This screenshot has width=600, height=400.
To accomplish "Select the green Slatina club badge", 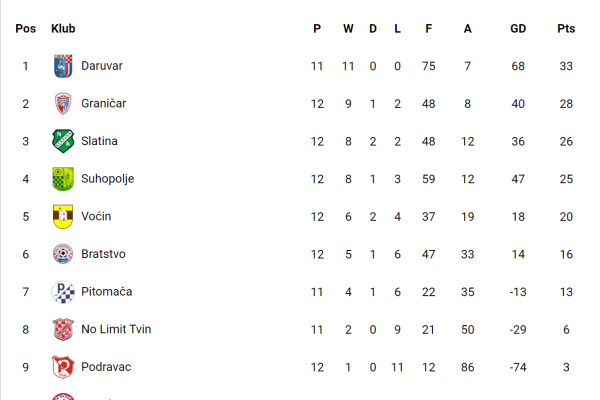I will [x=63, y=141].
